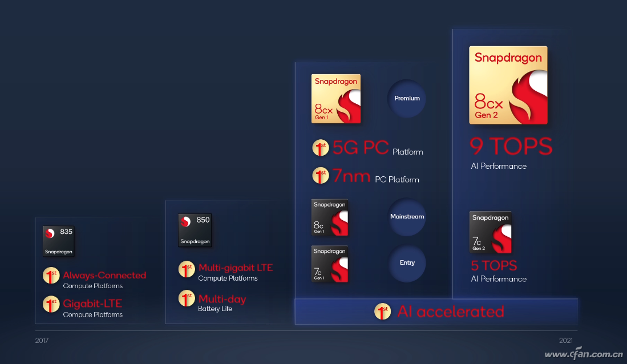Screen dimensions: 627x364
Task: Click the Snapdragon 7c Gen 1 chip icon
Action: (x=330, y=264)
